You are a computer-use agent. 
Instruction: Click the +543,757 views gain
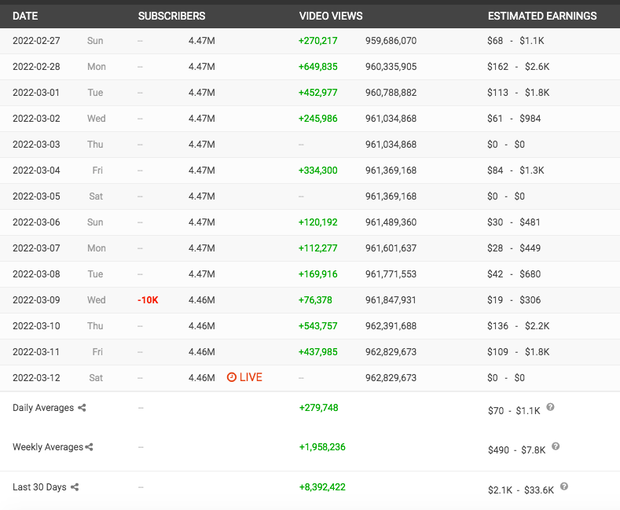click(318, 326)
